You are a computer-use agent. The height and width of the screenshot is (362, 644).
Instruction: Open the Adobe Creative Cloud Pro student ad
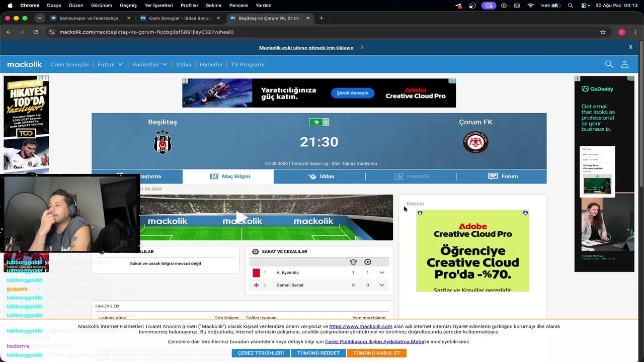[472, 250]
